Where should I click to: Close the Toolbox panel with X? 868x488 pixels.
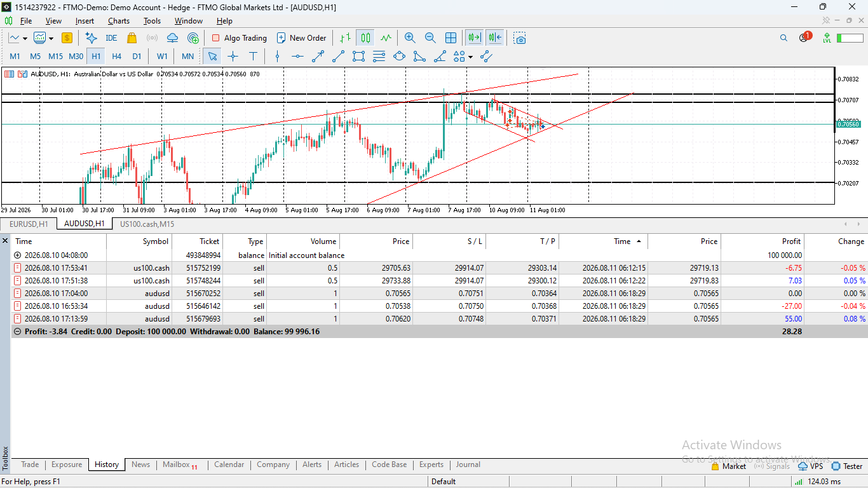5,241
